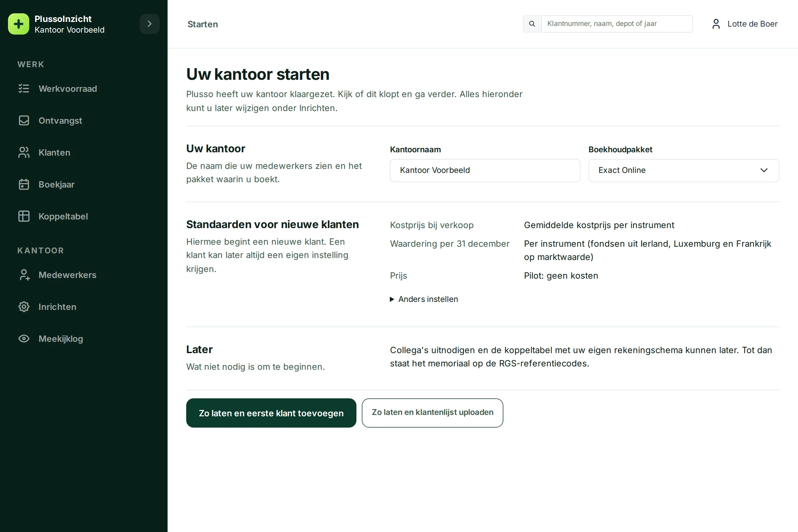Open Lotte de Boer account menu
This screenshot has width=798, height=532.
point(744,24)
